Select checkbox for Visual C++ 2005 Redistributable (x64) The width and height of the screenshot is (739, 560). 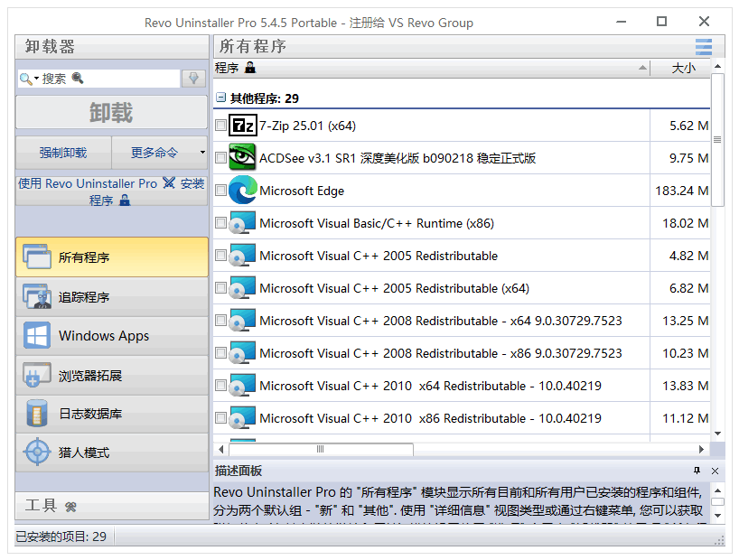click(x=221, y=288)
